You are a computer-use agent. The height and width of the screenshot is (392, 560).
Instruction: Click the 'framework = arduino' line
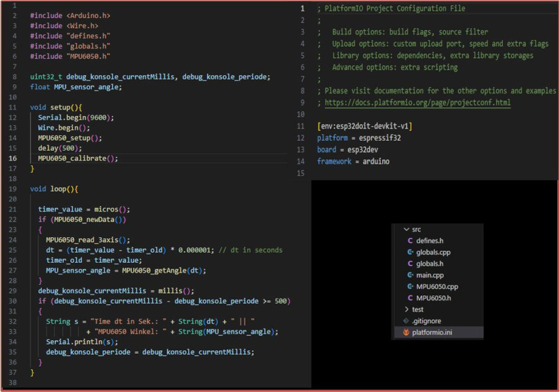pos(353,162)
